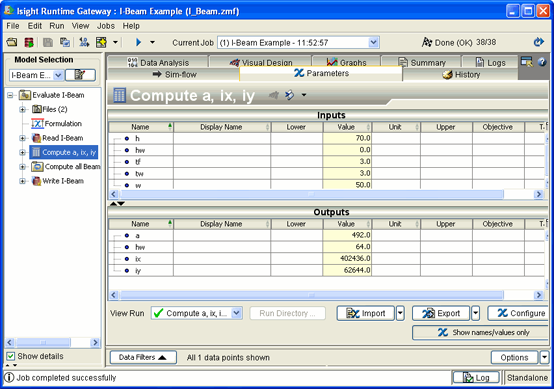Viewport: 554px width, 389px height.
Task: Click the Evaluate I-Beam root icon
Action: [x=25, y=95]
